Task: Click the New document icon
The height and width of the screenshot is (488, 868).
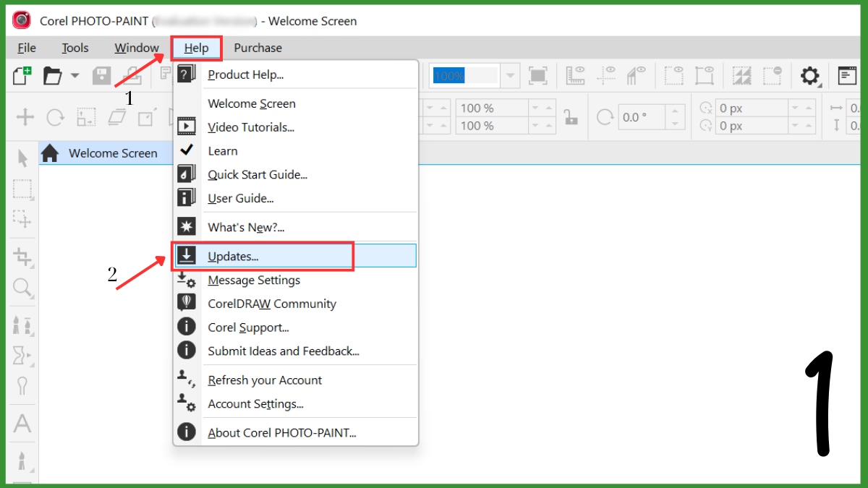Action: 22,75
